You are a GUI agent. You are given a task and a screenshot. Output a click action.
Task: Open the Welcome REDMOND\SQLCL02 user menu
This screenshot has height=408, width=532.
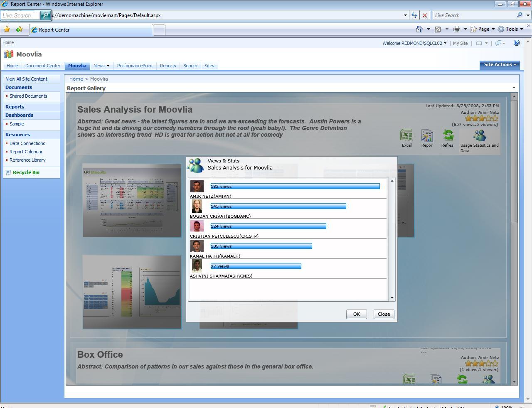tap(414, 43)
